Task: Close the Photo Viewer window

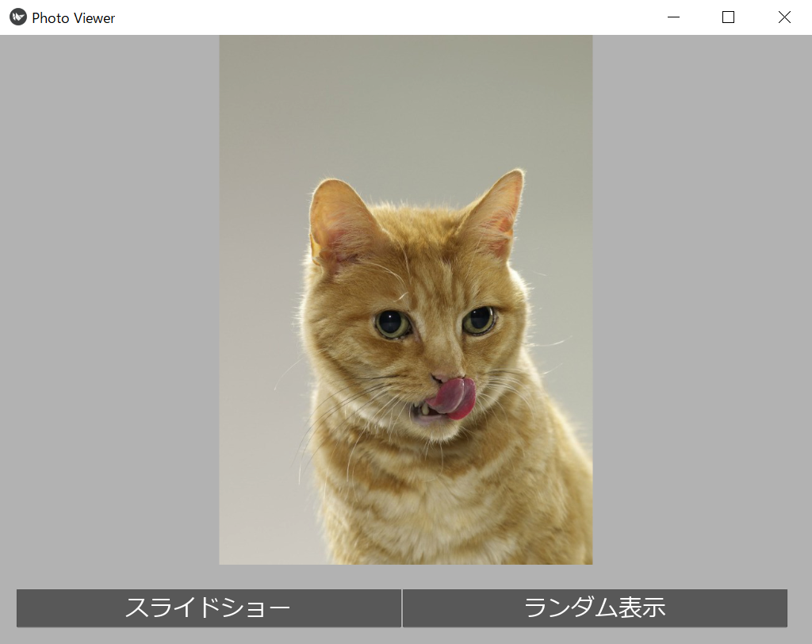Action: point(783,17)
